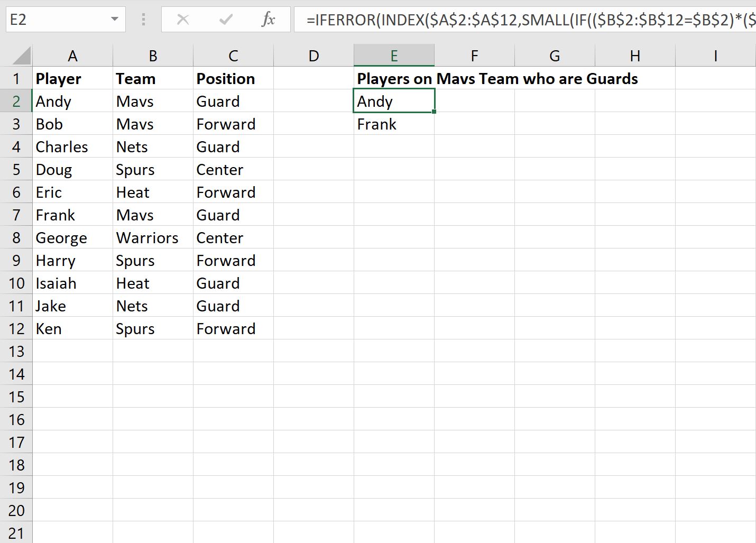Click the 'Players on Mavs Team who are Guards' heading

(x=498, y=78)
